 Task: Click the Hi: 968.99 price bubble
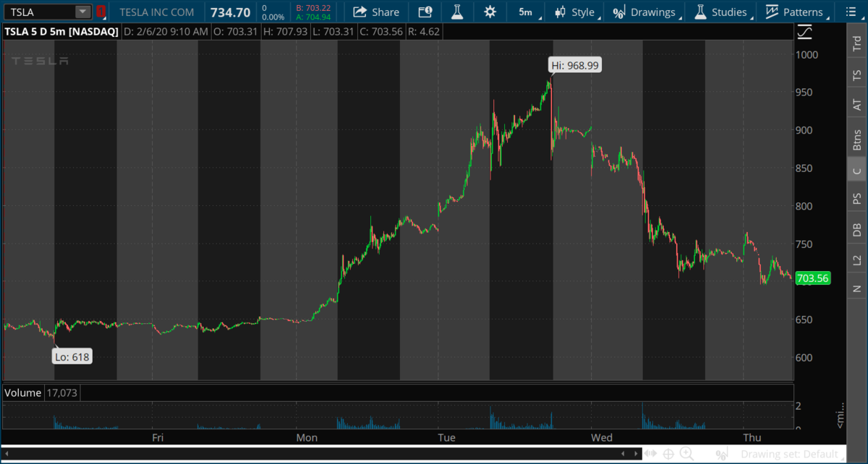574,65
